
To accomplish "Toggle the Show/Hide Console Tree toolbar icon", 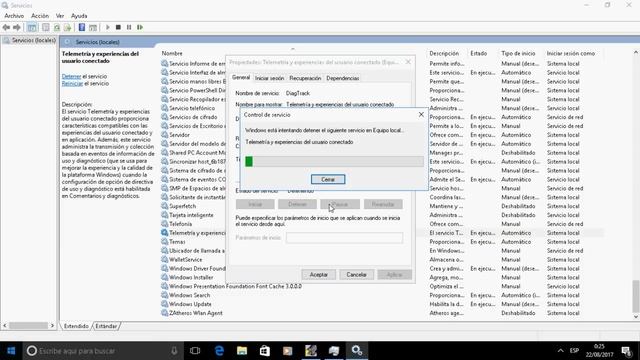I will pyautogui.click(x=31, y=27).
